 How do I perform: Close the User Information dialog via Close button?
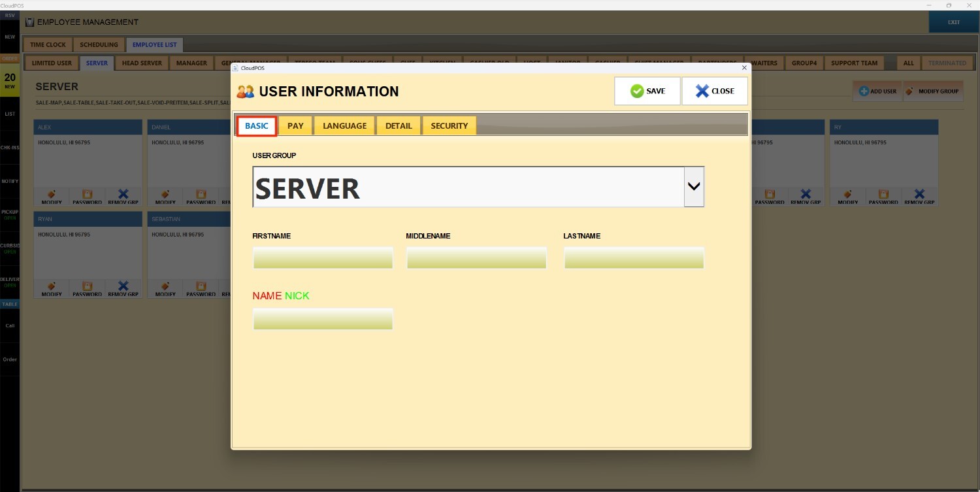tap(715, 91)
